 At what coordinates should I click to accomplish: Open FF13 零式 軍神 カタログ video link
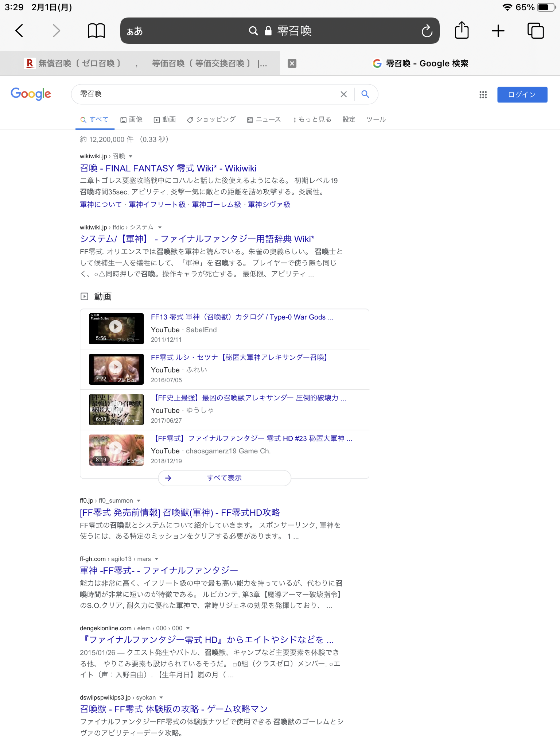pos(242,317)
